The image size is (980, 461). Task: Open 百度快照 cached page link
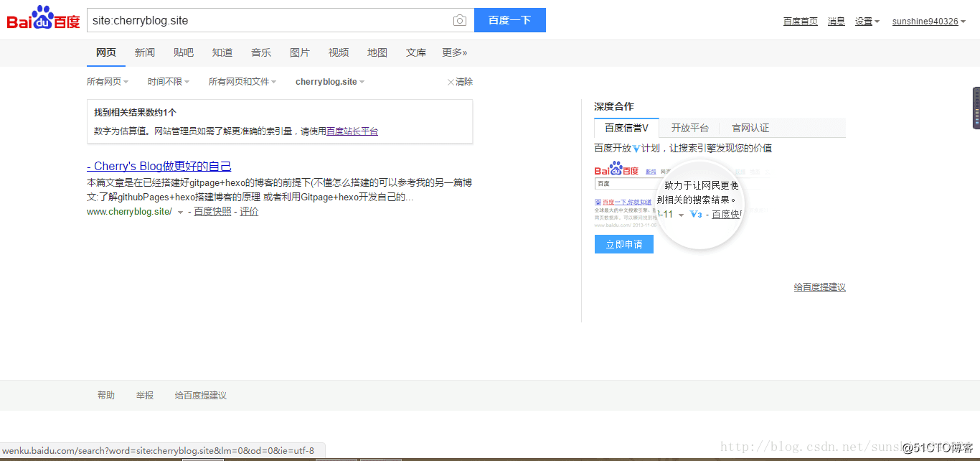[212, 212]
